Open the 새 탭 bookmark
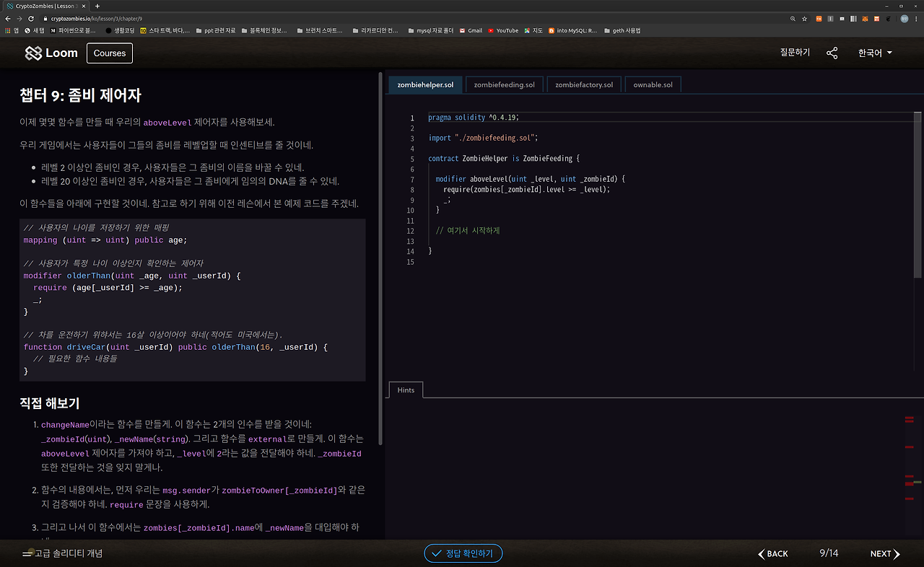Image resolution: width=924 pixels, height=567 pixels. tap(35, 30)
